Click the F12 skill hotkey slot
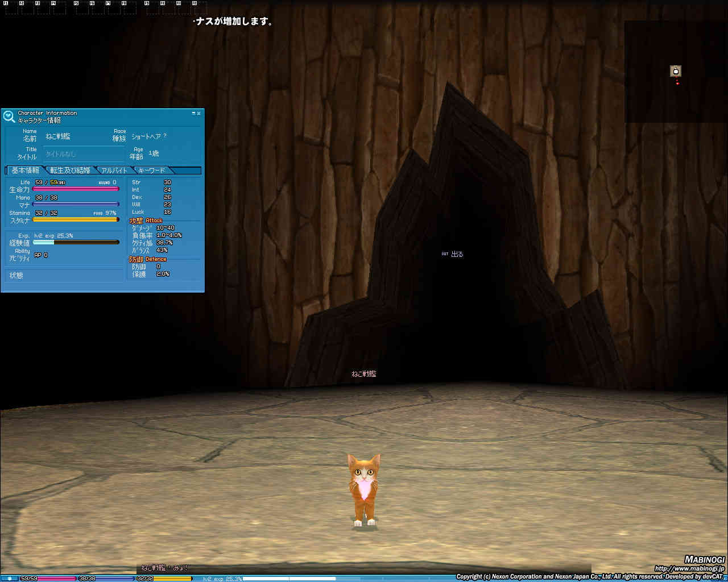The image size is (728, 582). (x=199, y=8)
